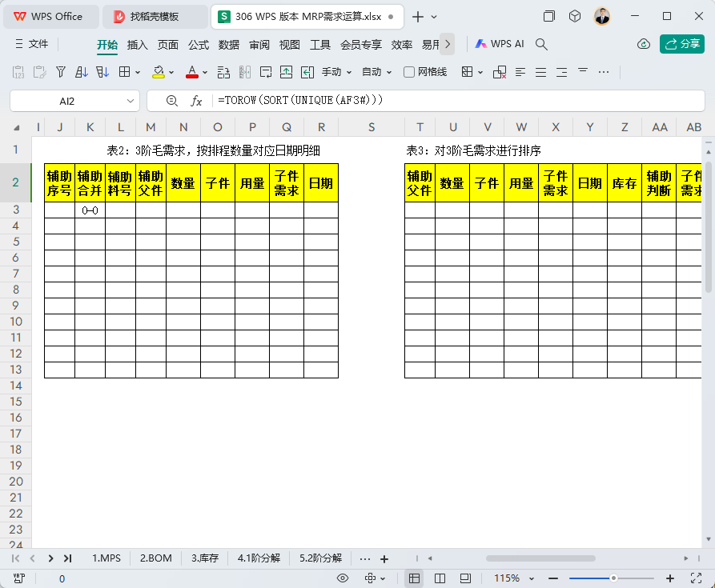The width and height of the screenshot is (715, 588).
Task: Click the top align icon
Action: [583, 70]
